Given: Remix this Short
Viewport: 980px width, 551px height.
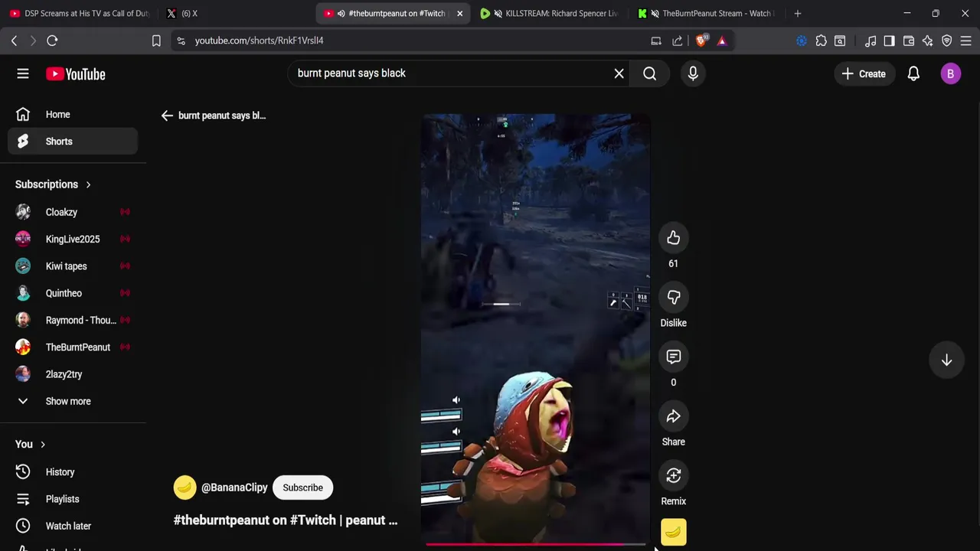Looking at the screenshot, I should [x=673, y=476].
